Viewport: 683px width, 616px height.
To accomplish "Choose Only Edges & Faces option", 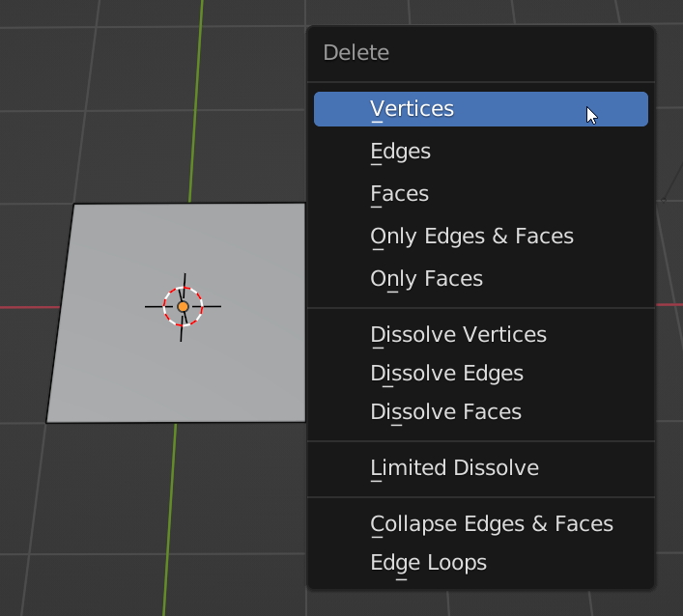I will pos(481,237).
